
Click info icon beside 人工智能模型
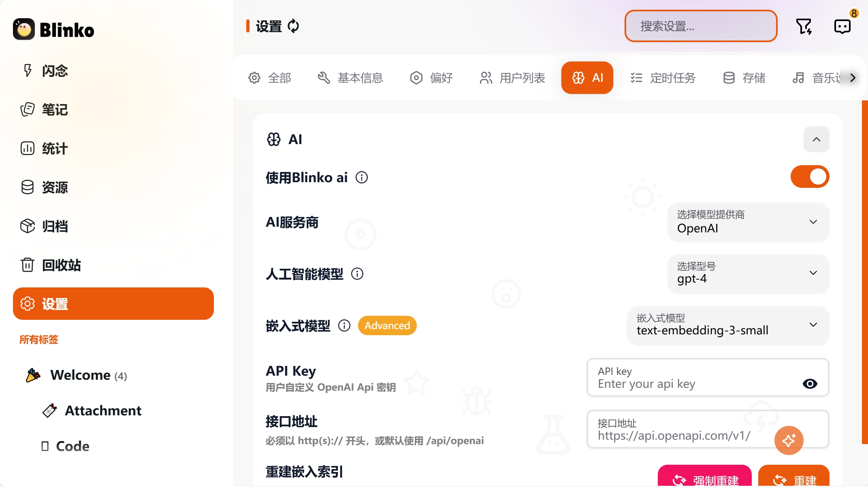tap(357, 274)
